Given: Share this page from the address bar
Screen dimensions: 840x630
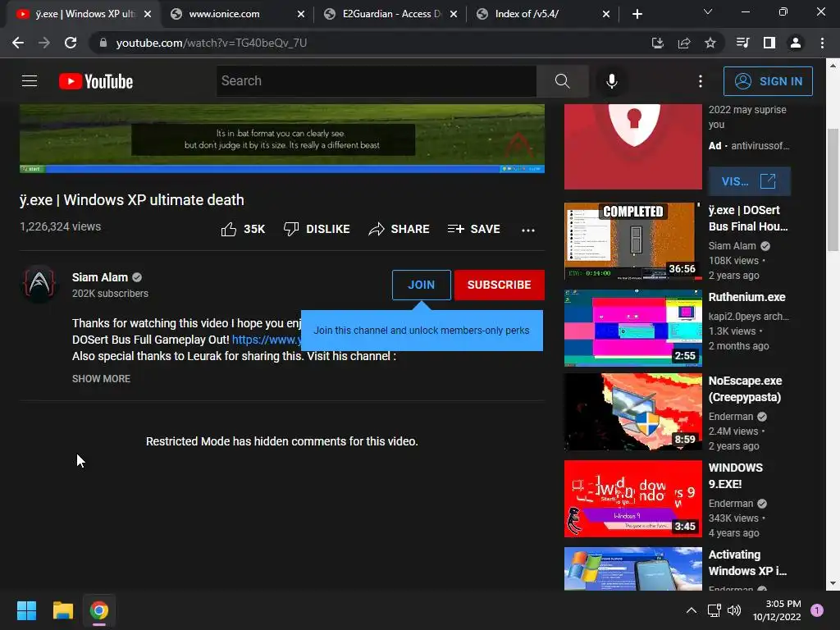Looking at the screenshot, I should pos(684,43).
